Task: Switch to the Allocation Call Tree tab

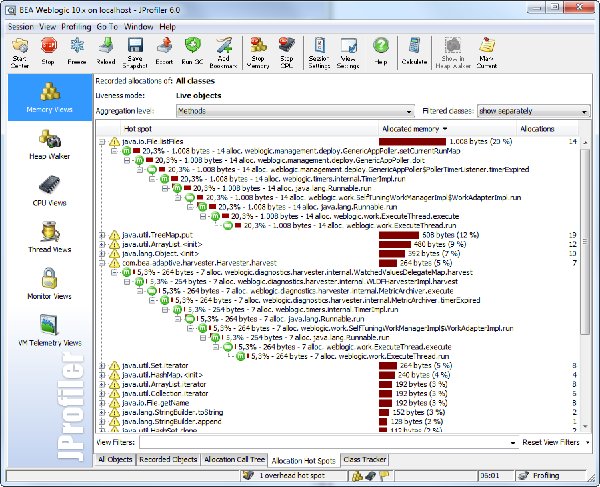Action: click(235, 459)
